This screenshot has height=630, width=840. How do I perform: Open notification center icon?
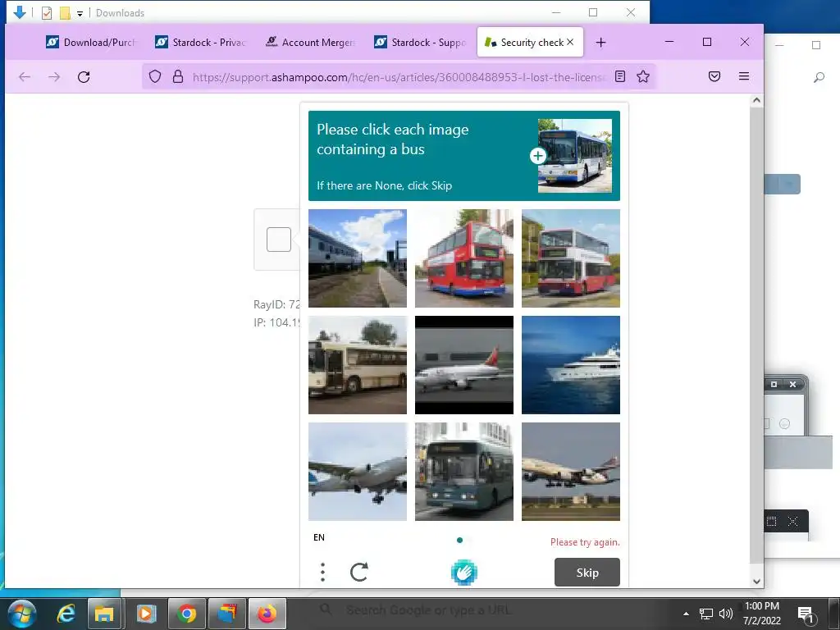[807, 615]
